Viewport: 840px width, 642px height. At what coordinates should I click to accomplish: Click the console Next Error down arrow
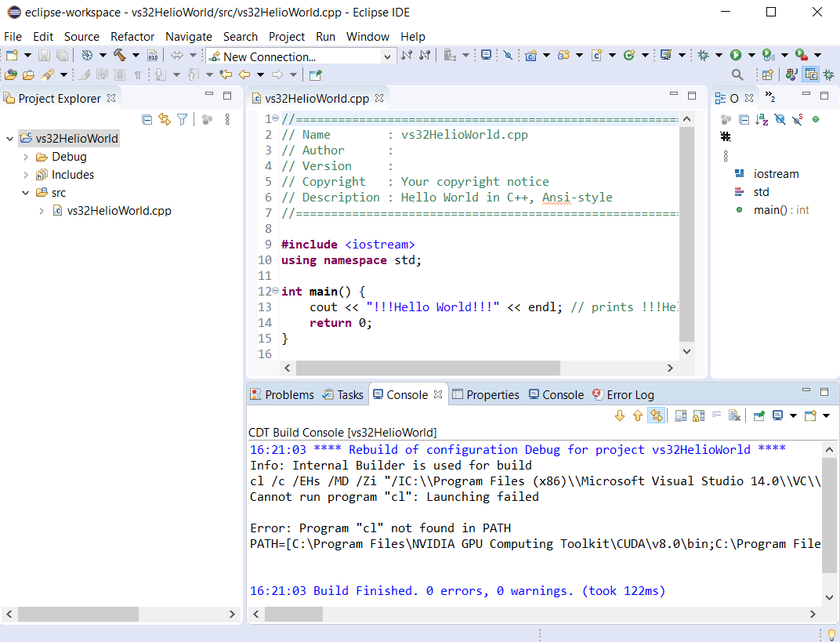[619, 415]
